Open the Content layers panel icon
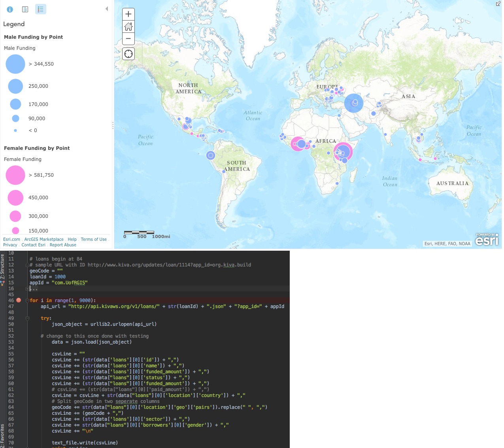504x448 pixels. 25,9
